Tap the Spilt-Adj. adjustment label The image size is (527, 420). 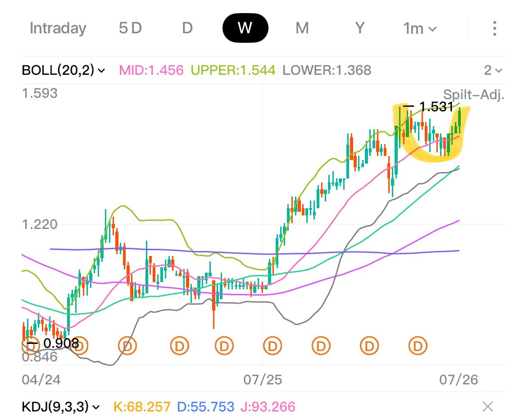473,95
